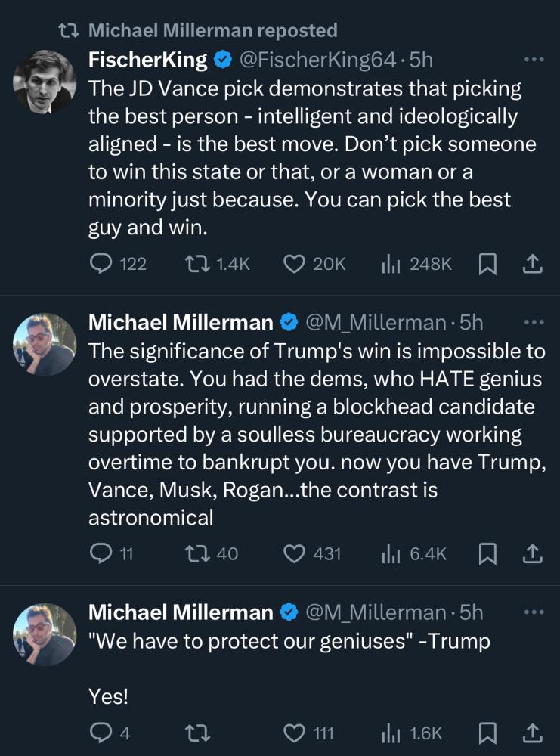Reply to the Trump's win post

coord(101,554)
